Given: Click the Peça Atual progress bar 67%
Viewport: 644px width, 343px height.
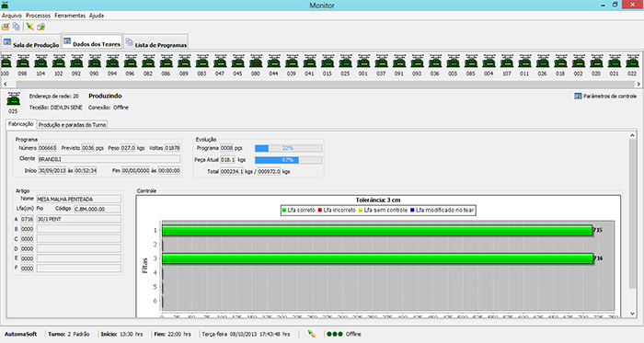Looking at the screenshot, I should pyautogui.click(x=288, y=160).
